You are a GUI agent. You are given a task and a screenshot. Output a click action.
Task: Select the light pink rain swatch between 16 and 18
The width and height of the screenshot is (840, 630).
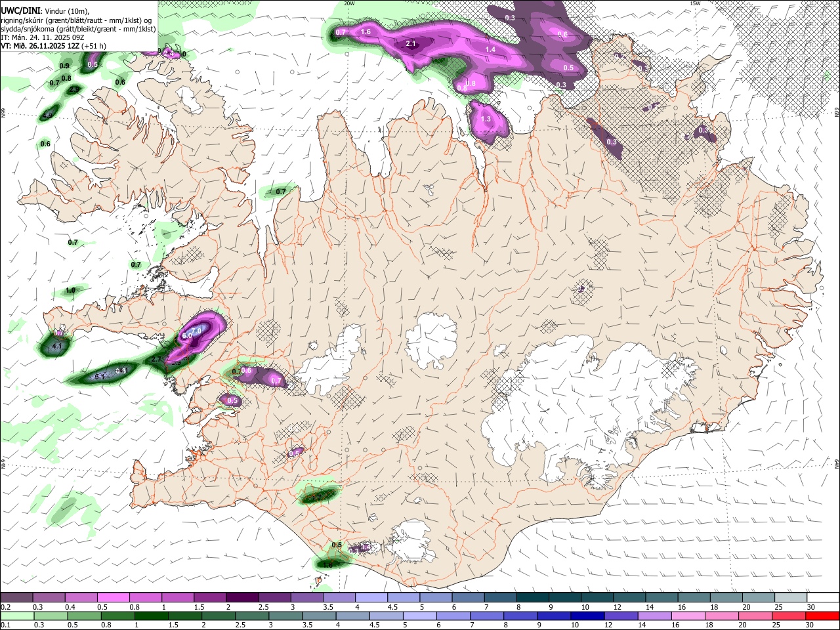coord(687,616)
